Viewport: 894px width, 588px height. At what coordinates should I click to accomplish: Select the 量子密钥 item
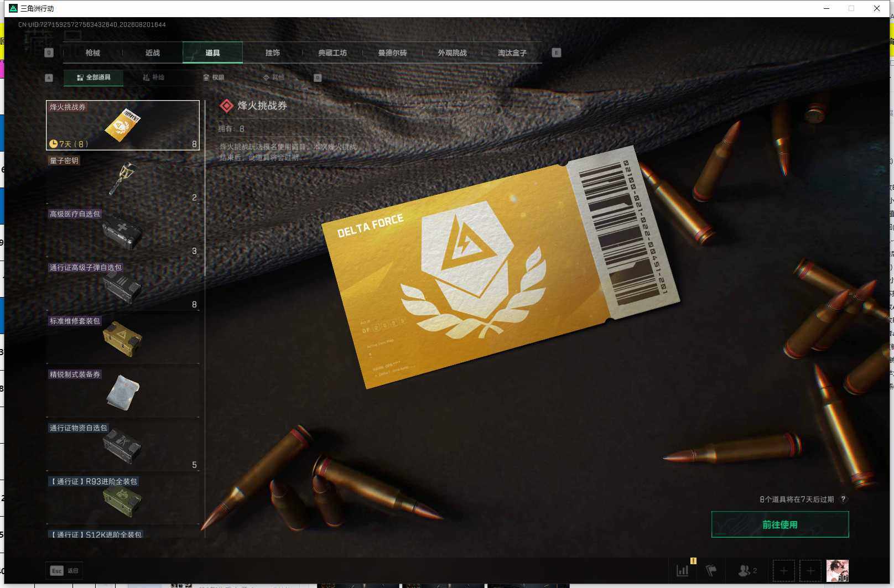pos(123,179)
